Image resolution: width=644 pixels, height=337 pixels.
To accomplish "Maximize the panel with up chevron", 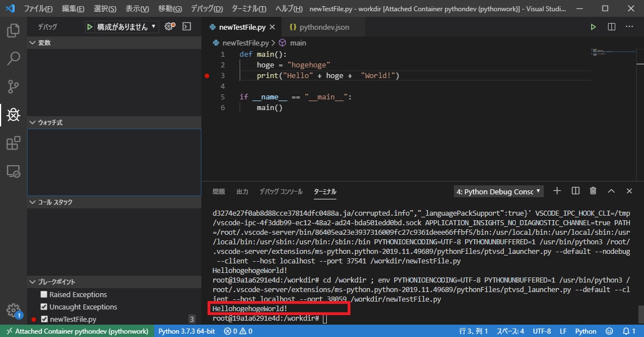I will [611, 190].
